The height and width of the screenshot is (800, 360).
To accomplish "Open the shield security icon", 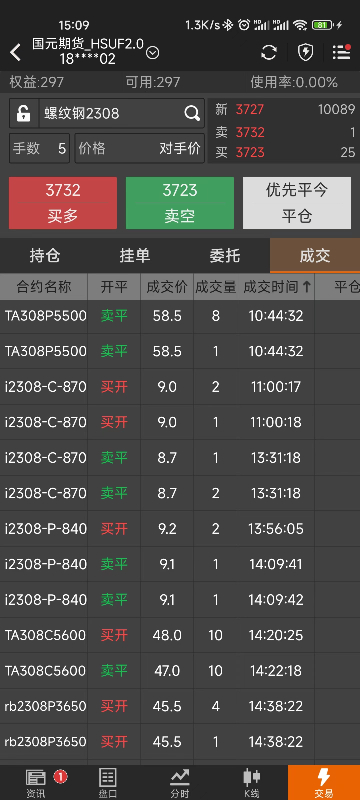I will click(x=305, y=52).
